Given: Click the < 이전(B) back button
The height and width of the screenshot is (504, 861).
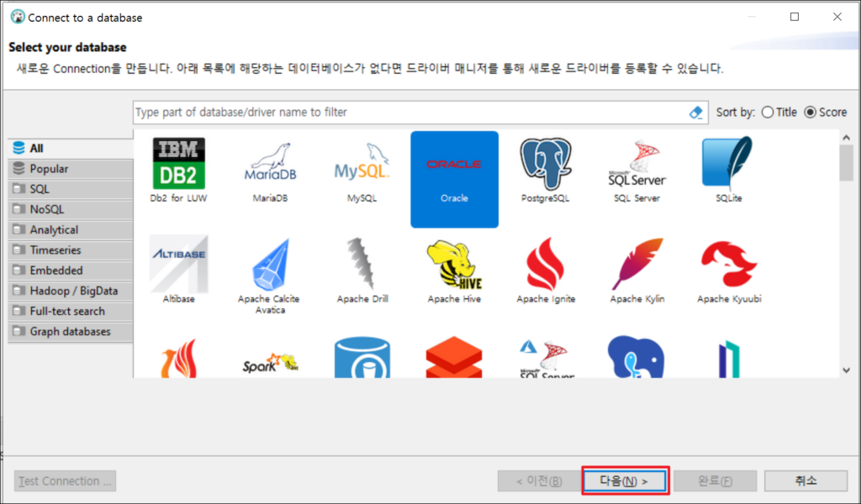Looking at the screenshot, I should tap(539, 481).
